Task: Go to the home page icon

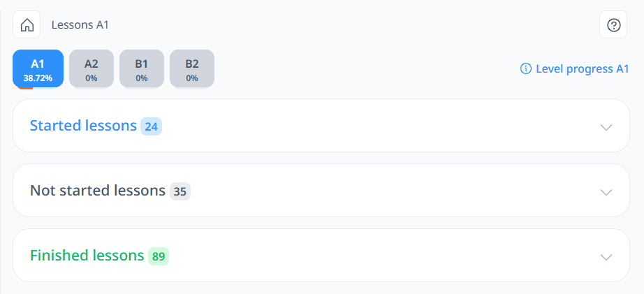Action: click(x=27, y=24)
